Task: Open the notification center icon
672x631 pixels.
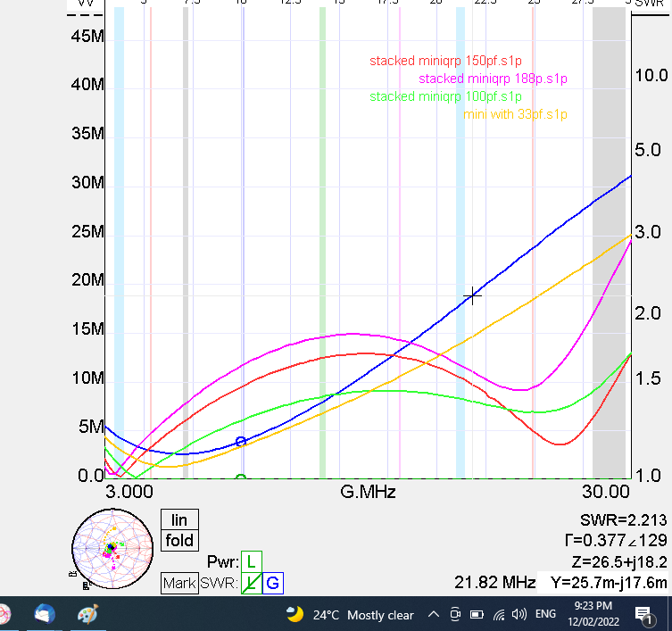Action: point(645,616)
